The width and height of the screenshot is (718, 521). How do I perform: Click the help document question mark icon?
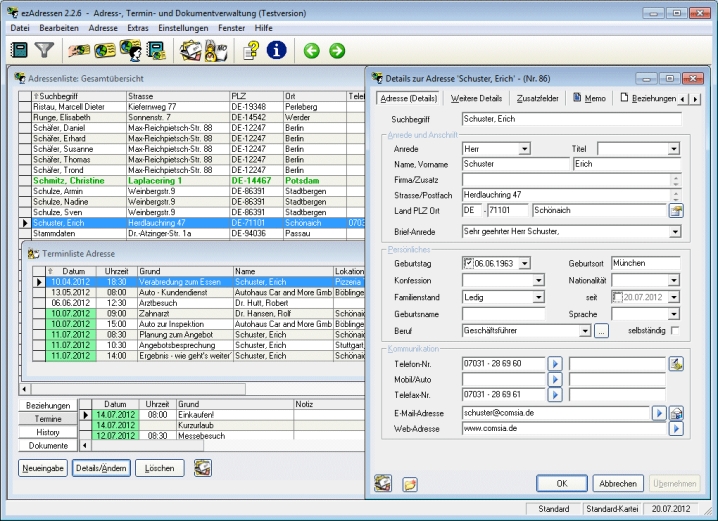pos(249,50)
